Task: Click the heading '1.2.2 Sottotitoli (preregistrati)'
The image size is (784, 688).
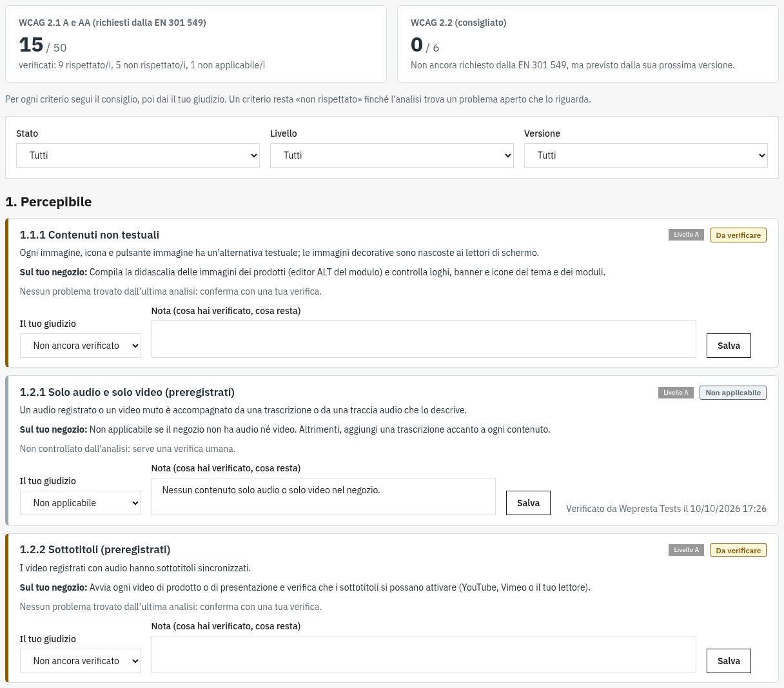Action: [x=95, y=549]
